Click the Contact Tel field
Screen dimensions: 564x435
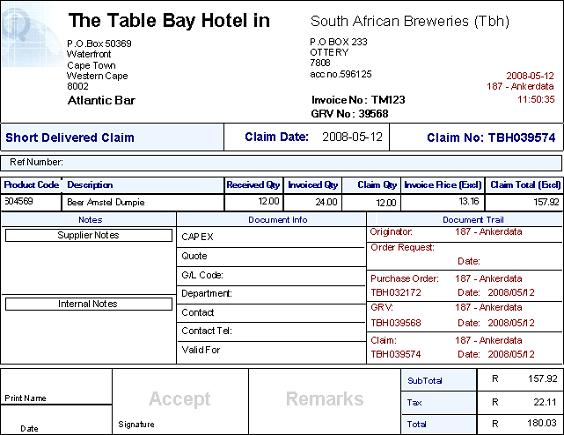tap(272, 331)
